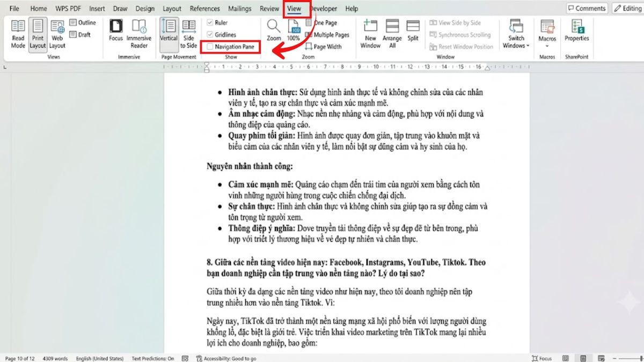Click the horizontal ruler
644x362 pixels.
347,67
